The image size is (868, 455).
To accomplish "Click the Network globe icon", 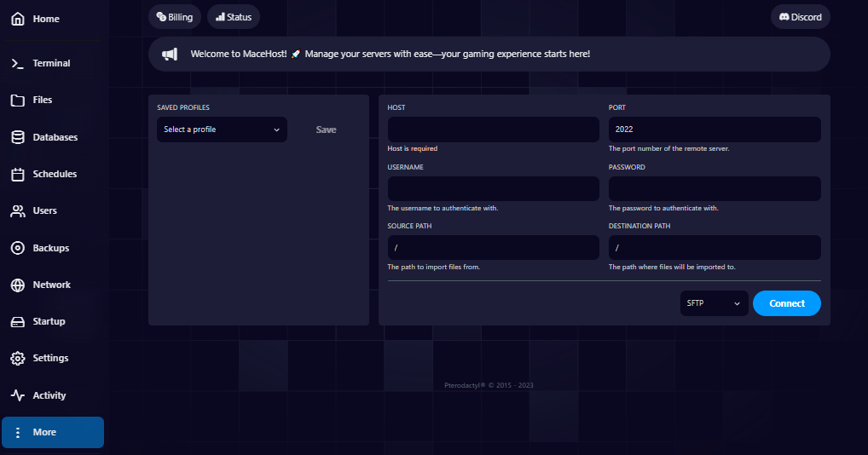I will click(x=18, y=285).
